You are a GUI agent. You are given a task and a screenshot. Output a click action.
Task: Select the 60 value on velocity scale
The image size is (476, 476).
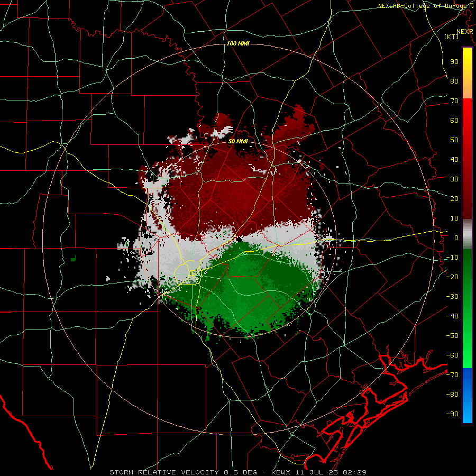coord(454,121)
